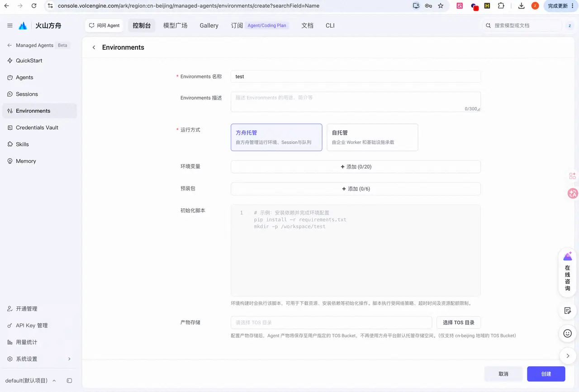The width and height of the screenshot is (579, 392).
Task: Click the API Key management icon
Action: pos(10,326)
